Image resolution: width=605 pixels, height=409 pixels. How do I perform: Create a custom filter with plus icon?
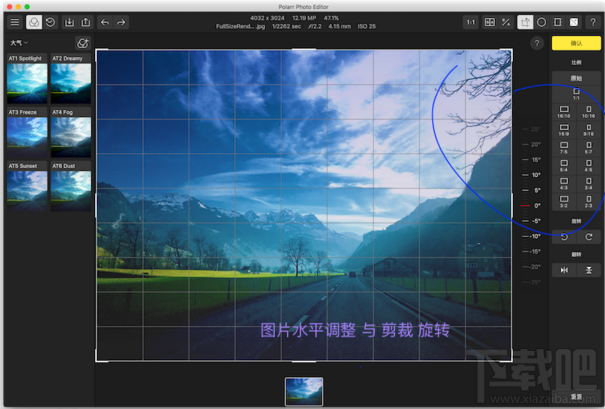point(83,43)
